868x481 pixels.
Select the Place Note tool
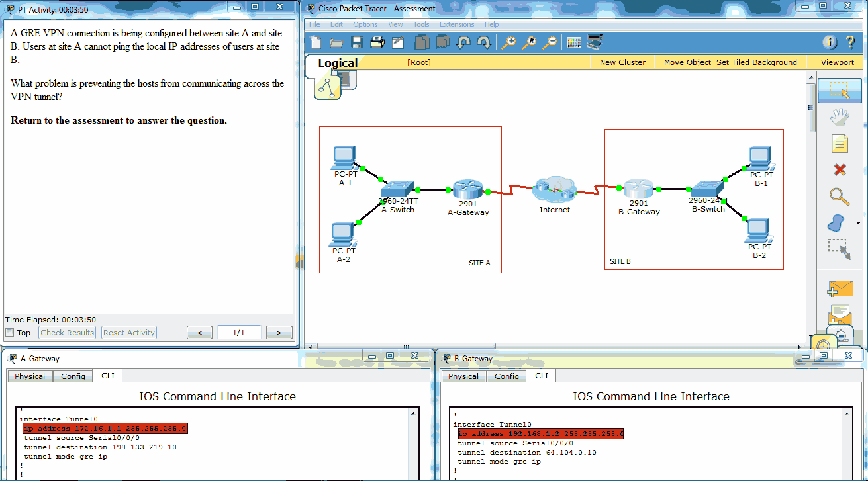(840, 144)
